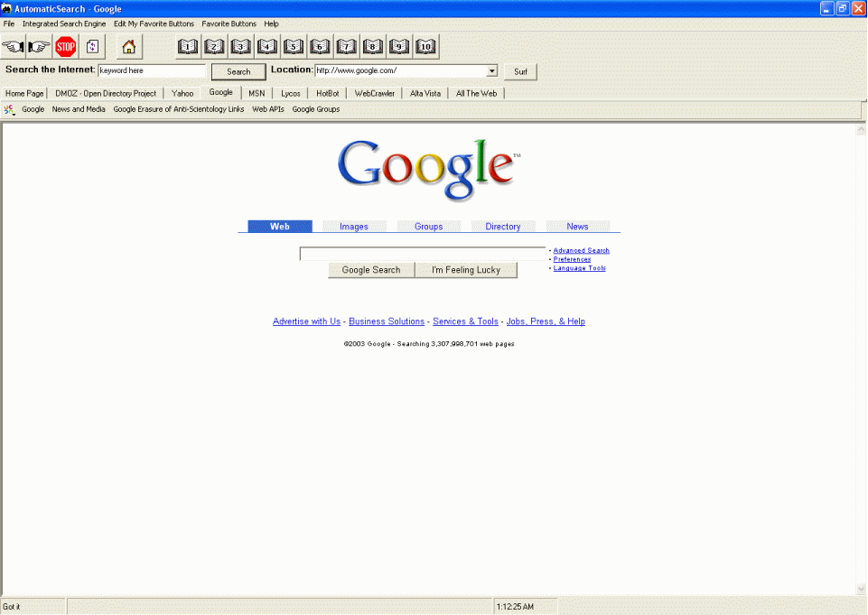Screen dimensions: 868x615
Task: Click the page refresh icon
Action: pyautogui.click(x=92, y=47)
